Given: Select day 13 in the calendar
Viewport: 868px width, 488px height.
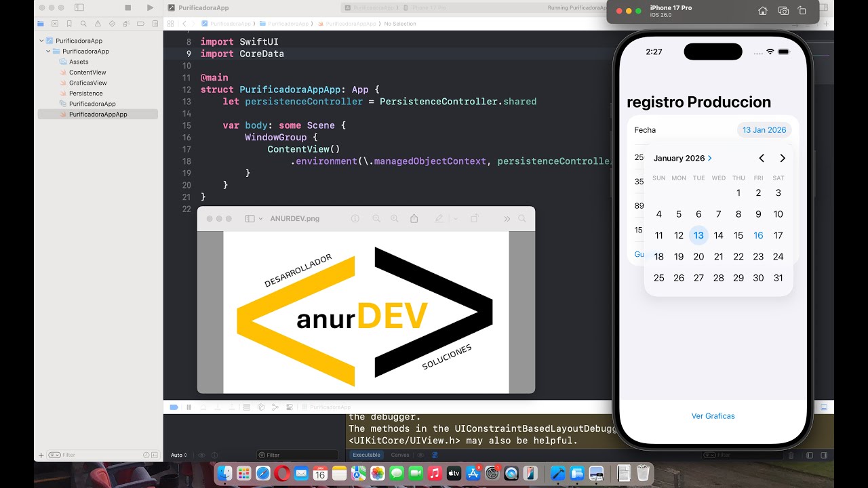Looking at the screenshot, I should pos(698,235).
